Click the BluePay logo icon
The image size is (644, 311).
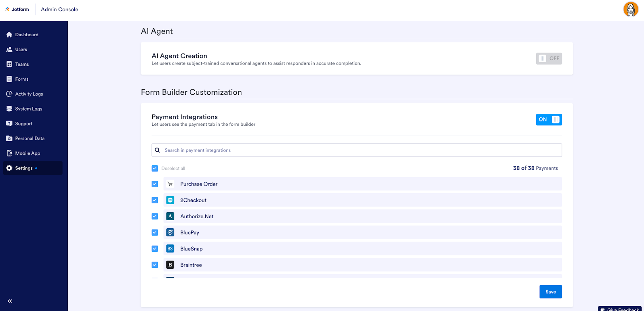[x=170, y=232]
